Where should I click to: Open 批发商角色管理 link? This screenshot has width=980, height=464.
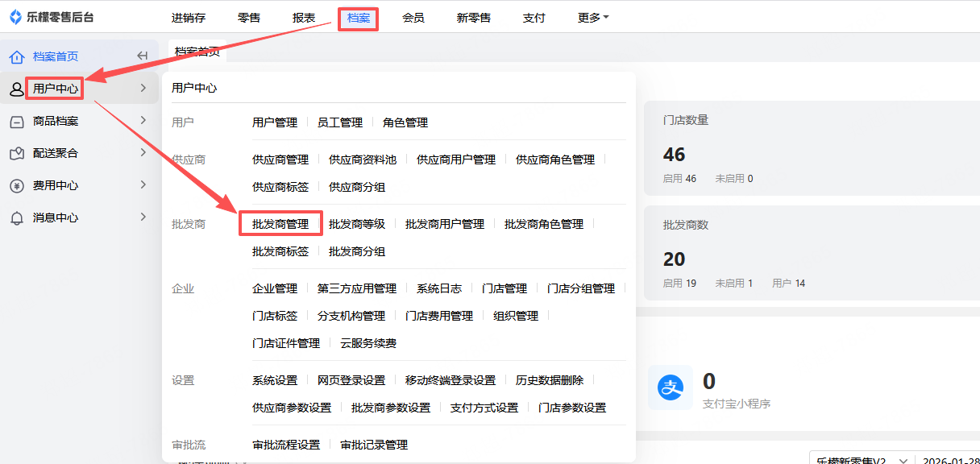[544, 224]
